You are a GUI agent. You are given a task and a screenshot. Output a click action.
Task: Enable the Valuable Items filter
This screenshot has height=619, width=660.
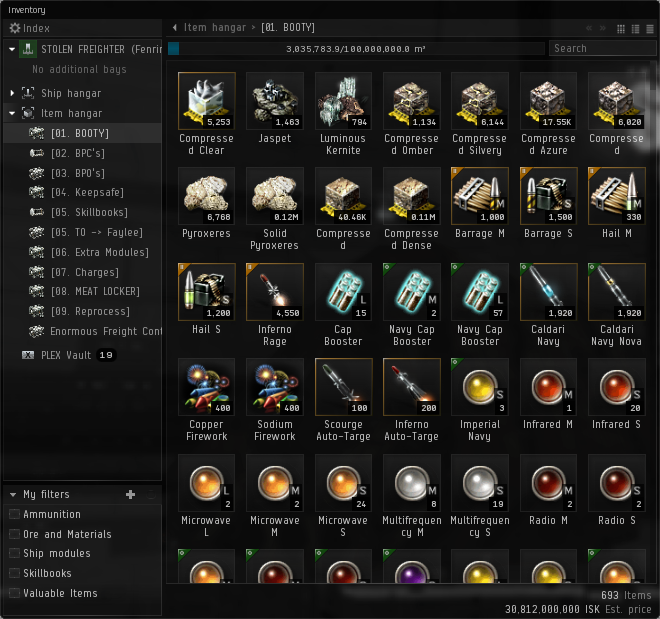pyautogui.click(x=14, y=593)
